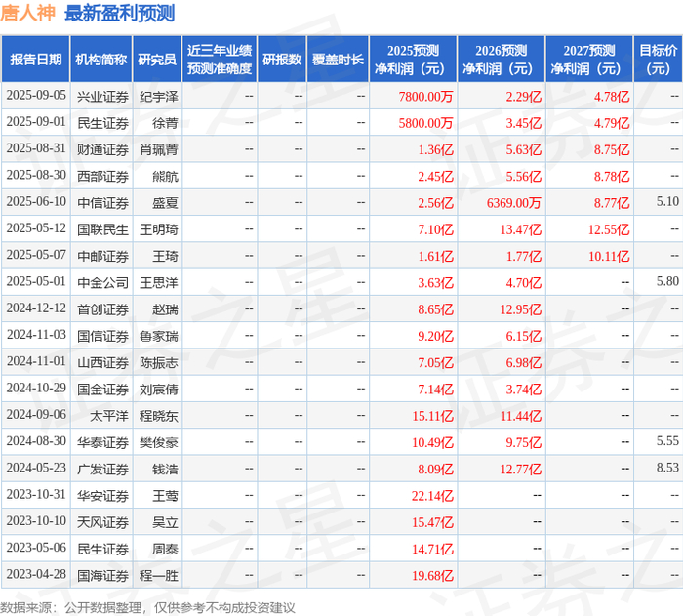Select date cell 2024-11-01

(x=36, y=361)
